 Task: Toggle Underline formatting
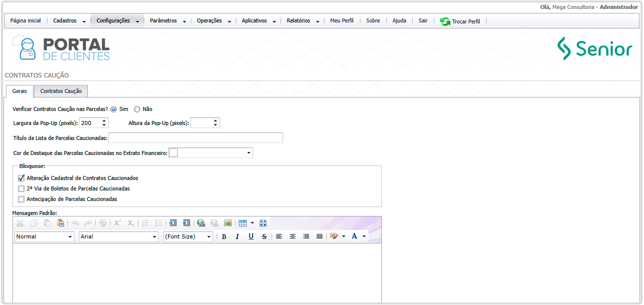pyautogui.click(x=251, y=236)
